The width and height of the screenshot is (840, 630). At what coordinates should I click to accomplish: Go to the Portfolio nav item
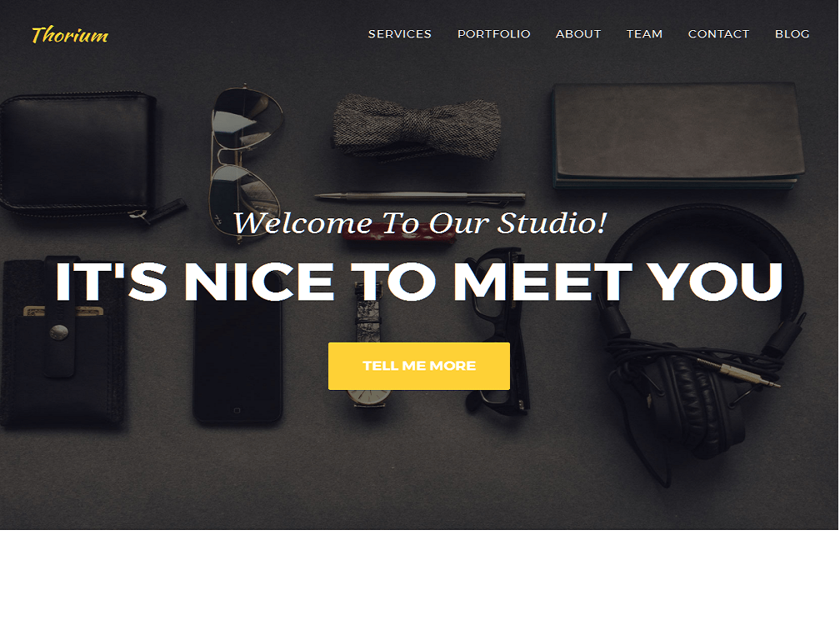tap(493, 33)
